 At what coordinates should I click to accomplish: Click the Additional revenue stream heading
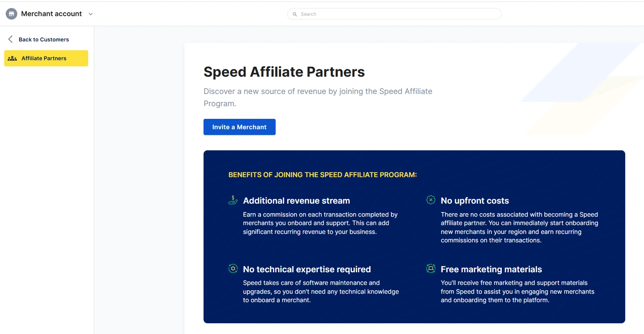pyautogui.click(x=296, y=201)
